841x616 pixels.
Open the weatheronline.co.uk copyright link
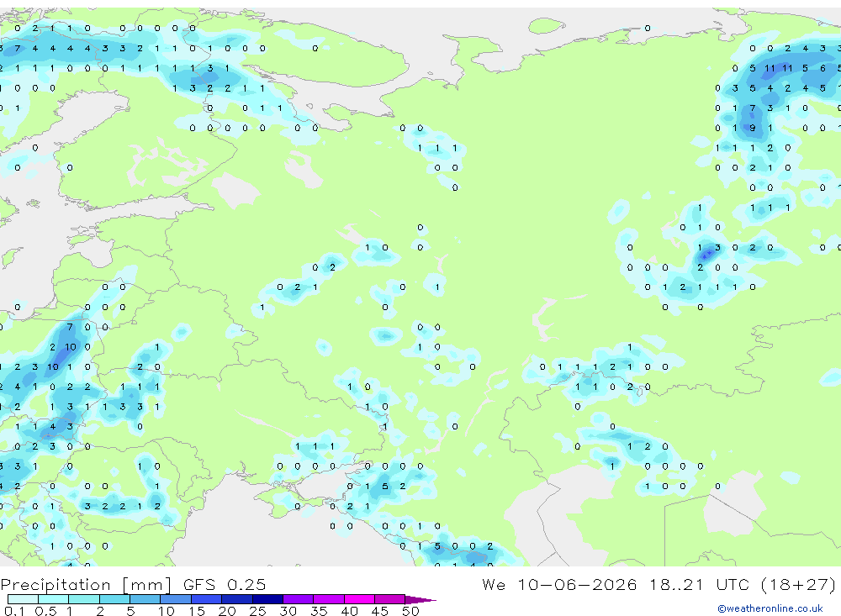click(770, 608)
